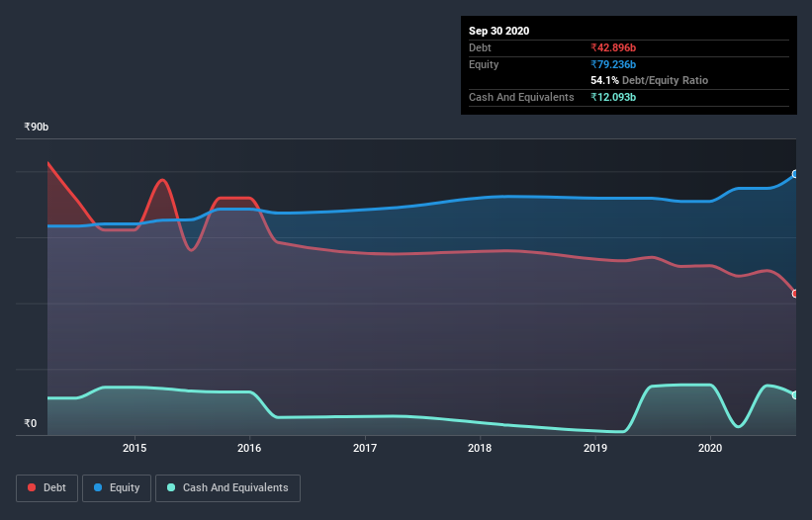
Task: Toggle the Equity legend button
Action: click(117, 488)
